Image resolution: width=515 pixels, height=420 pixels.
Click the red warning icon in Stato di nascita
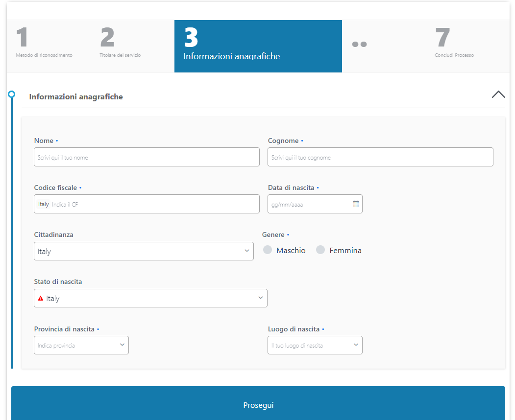tap(40, 298)
